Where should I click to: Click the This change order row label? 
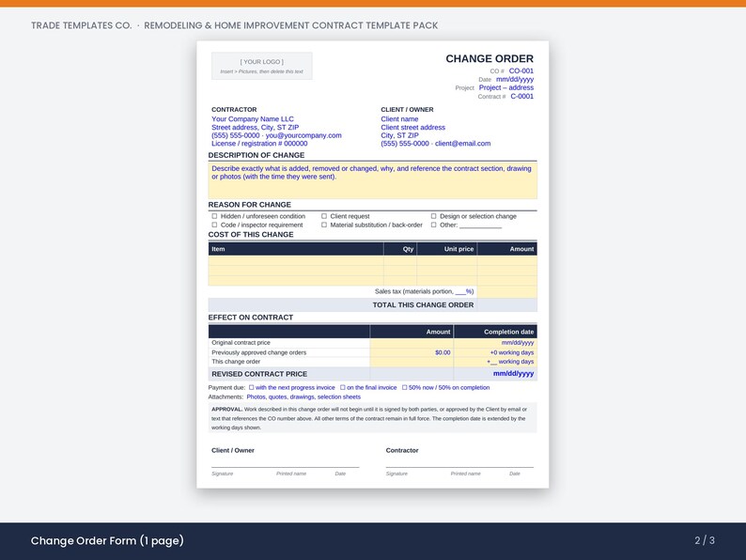pos(236,362)
